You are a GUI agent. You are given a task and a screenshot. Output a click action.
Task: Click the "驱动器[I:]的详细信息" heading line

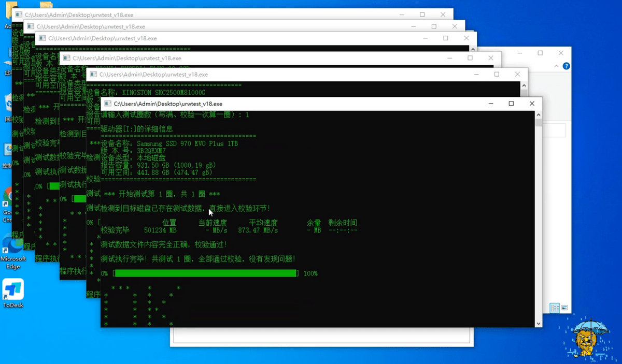[136, 129]
